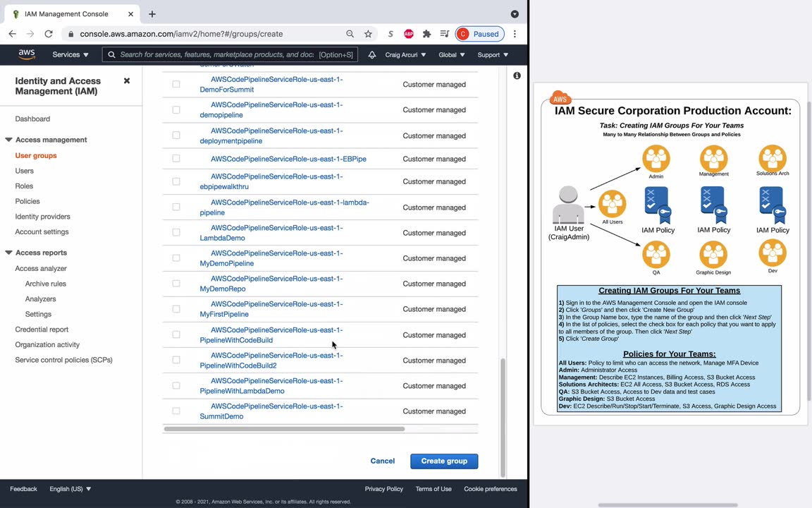Bookmark this page with the star icon

click(368, 34)
